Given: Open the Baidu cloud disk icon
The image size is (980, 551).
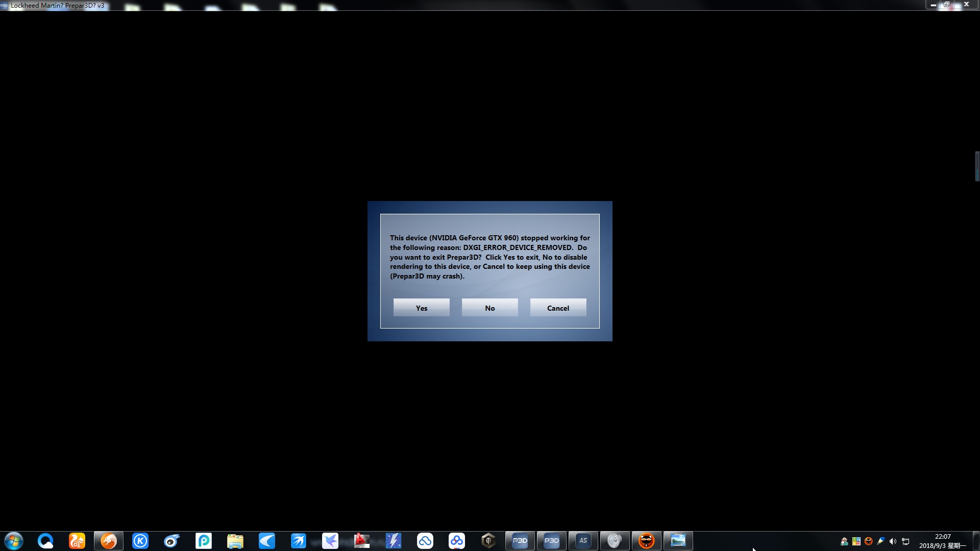Looking at the screenshot, I should [x=457, y=541].
